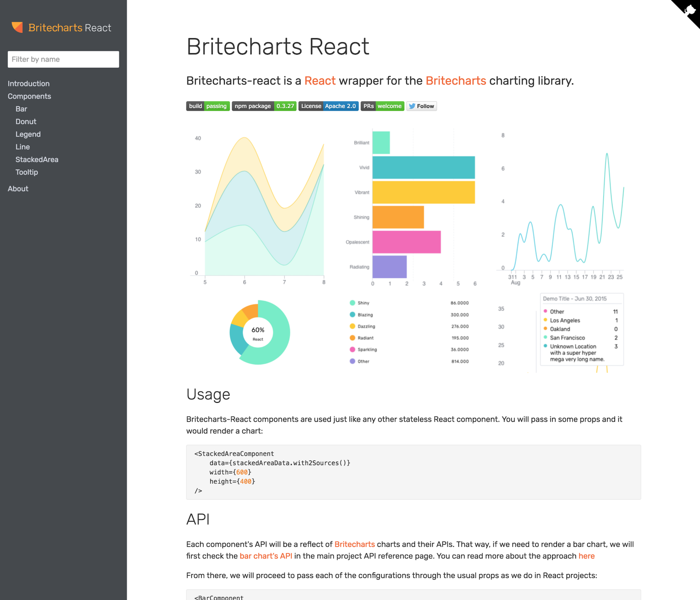
Task: Click the 'here' link about the approach
Action: pyautogui.click(x=586, y=556)
